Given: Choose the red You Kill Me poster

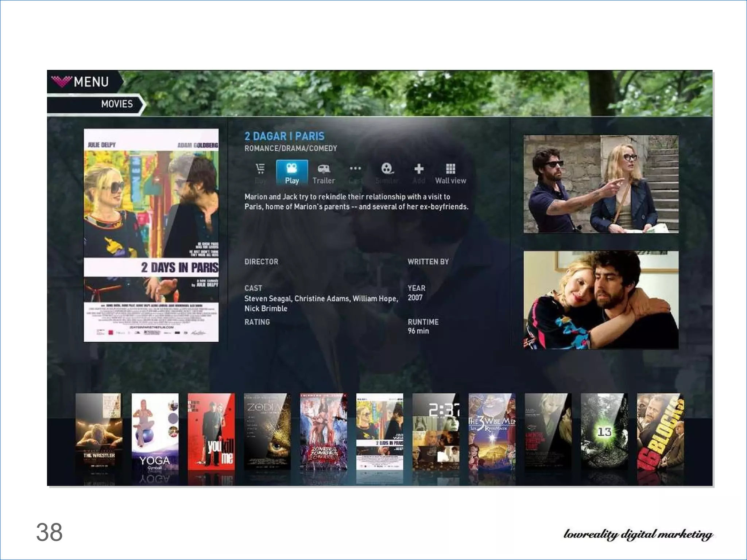Looking at the screenshot, I should pos(211,432).
